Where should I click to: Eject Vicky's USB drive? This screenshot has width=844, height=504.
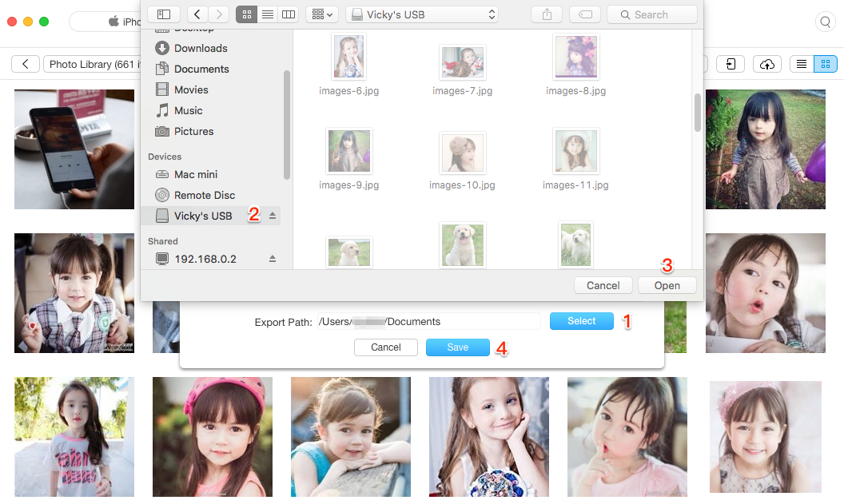(273, 216)
